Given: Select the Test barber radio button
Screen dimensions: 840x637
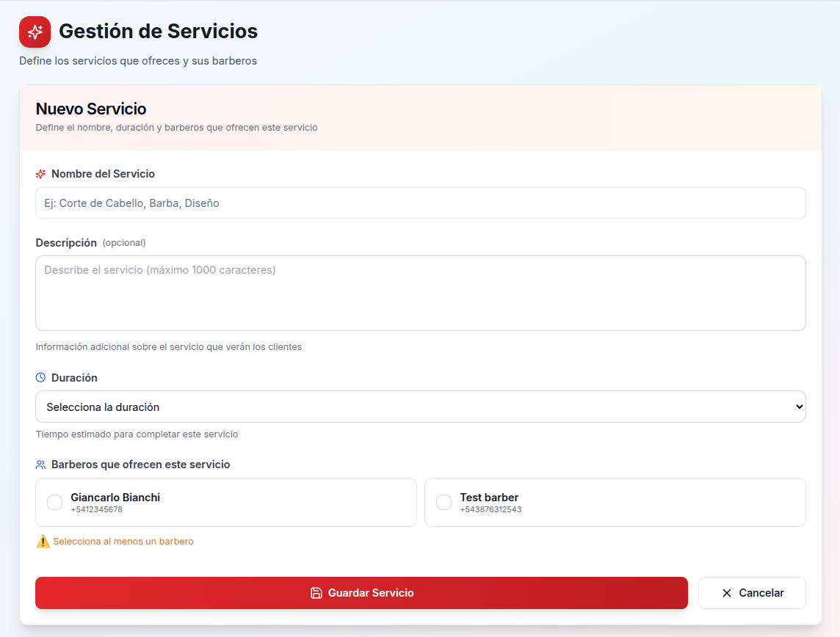Looking at the screenshot, I should coord(443,502).
